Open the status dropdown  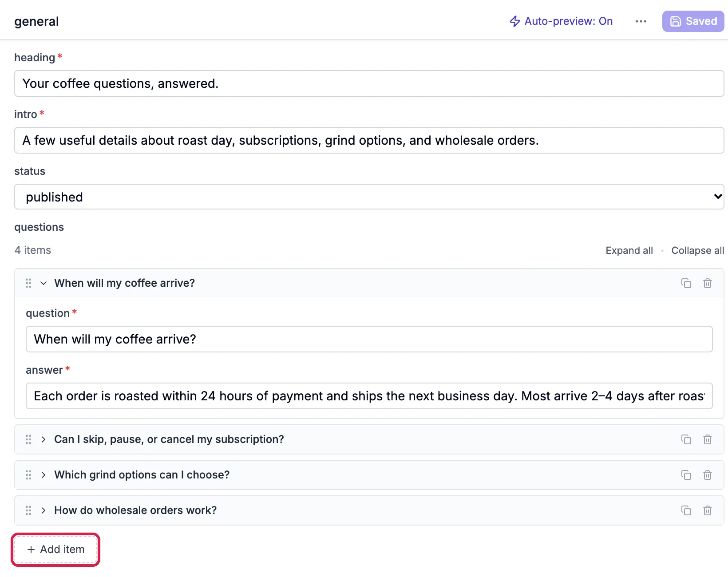click(369, 197)
